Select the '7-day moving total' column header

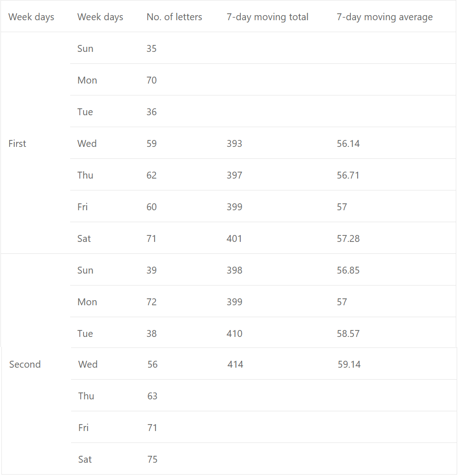[267, 17]
